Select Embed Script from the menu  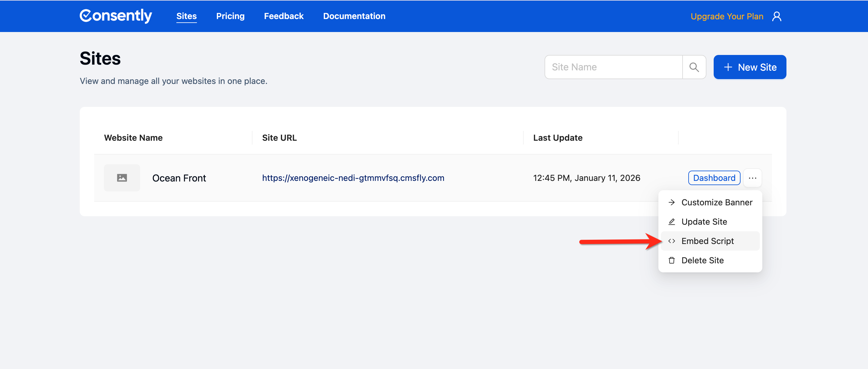708,241
